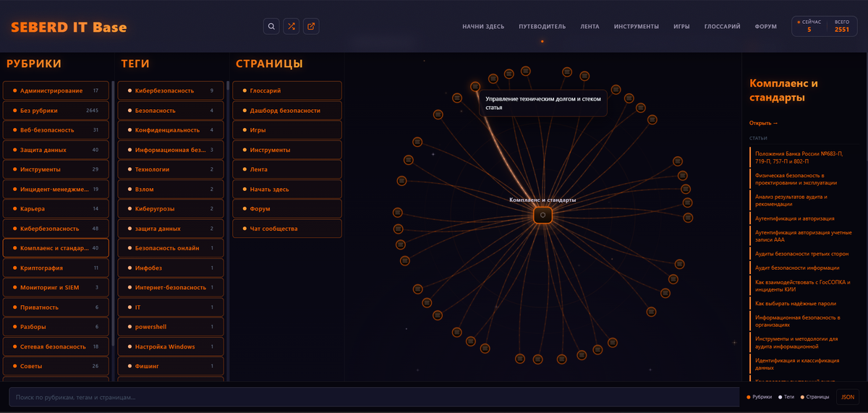Click the magnifier search icon in header
Image resolution: width=868 pixels, height=413 pixels.
(271, 27)
